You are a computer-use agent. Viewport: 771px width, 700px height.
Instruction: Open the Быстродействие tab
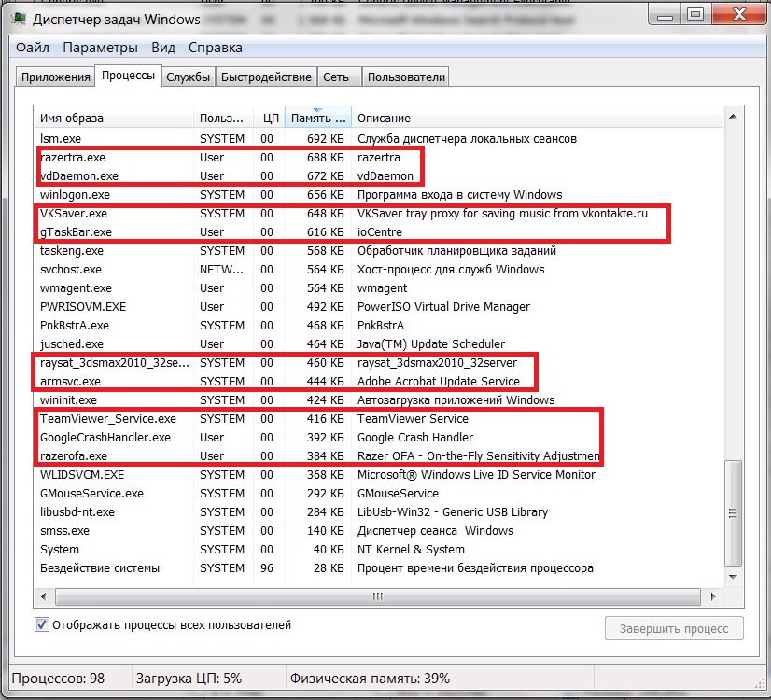click(x=266, y=77)
